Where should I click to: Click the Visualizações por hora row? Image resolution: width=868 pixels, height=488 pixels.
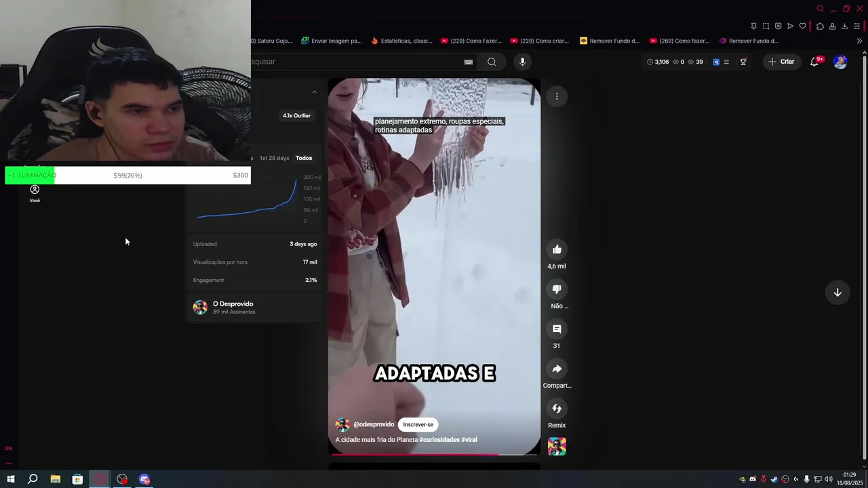pyautogui.click(x=255, y=262)
